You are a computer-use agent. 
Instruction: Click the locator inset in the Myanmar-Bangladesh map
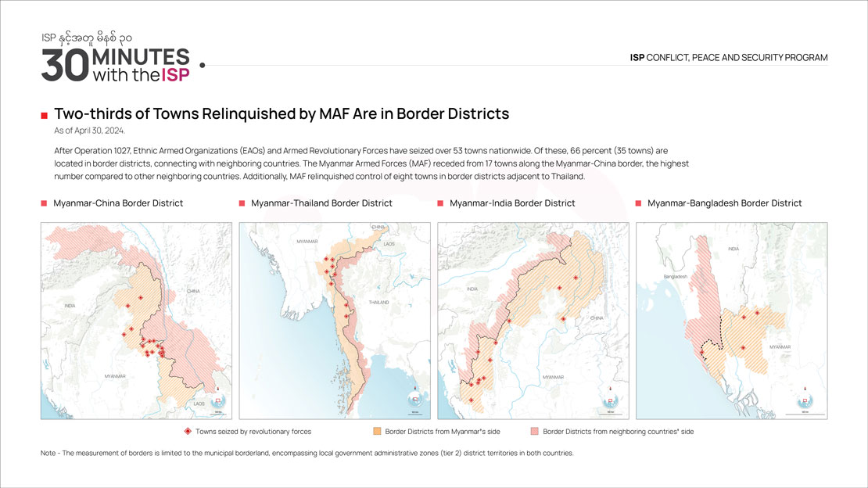coord(805,400)
